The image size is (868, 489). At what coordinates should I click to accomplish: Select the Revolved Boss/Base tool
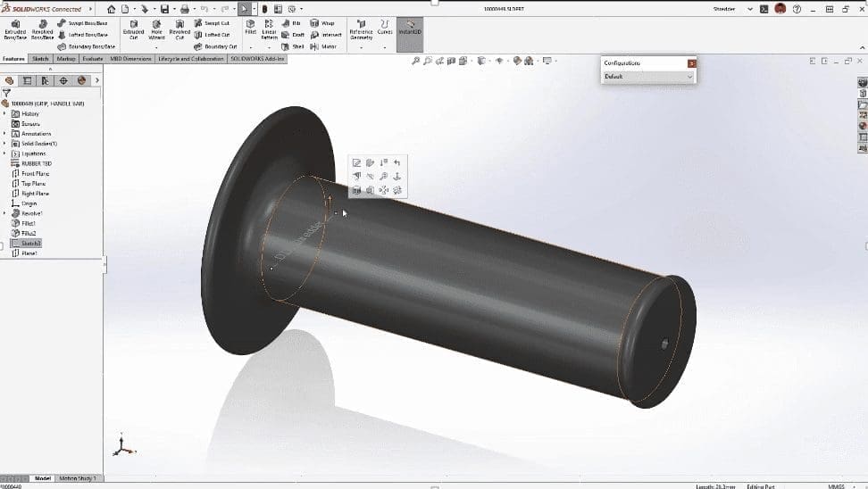click(42, 29)
